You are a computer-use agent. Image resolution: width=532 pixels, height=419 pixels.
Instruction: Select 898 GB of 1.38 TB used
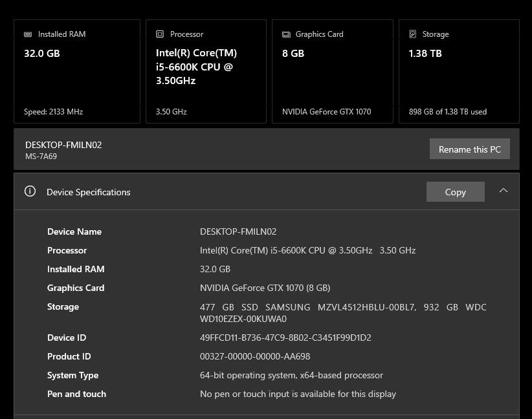point(448,111)
